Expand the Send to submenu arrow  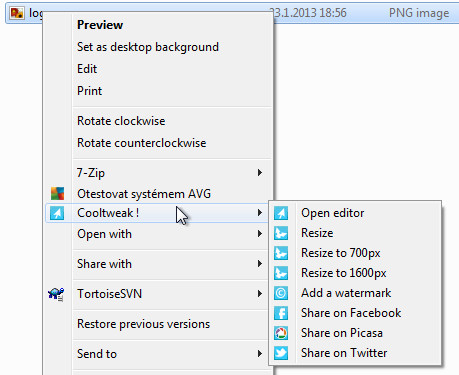260,354
